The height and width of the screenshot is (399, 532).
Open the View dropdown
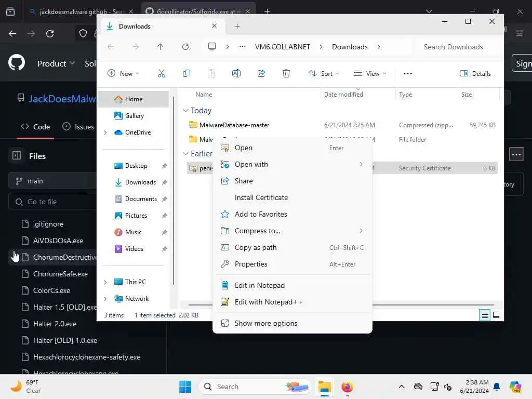370,74
